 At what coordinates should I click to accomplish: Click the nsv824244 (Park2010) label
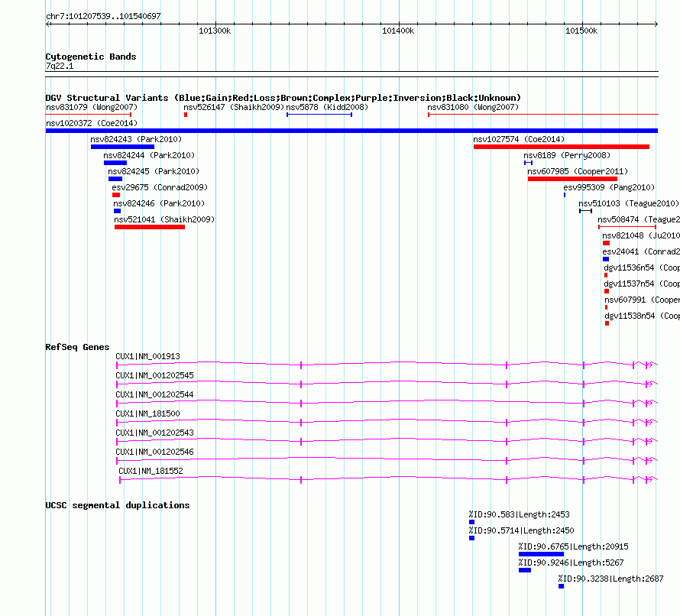pos(149,155)
